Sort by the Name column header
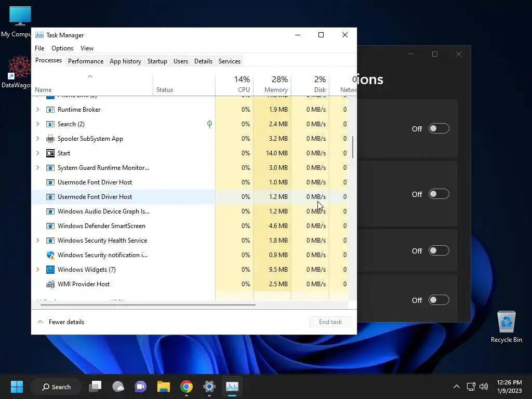Image resolution: width=532 pixels, height=399 pixels. pos(92,84)
